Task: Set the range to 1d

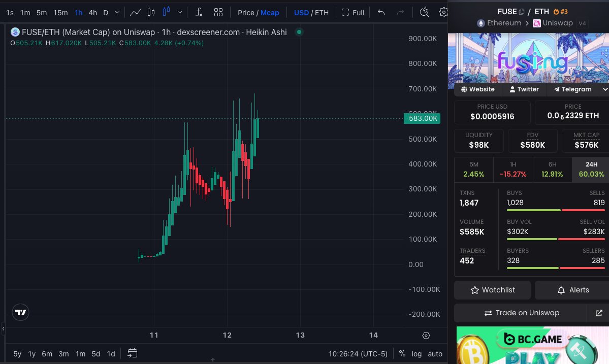Action: [x=111, y=354]
